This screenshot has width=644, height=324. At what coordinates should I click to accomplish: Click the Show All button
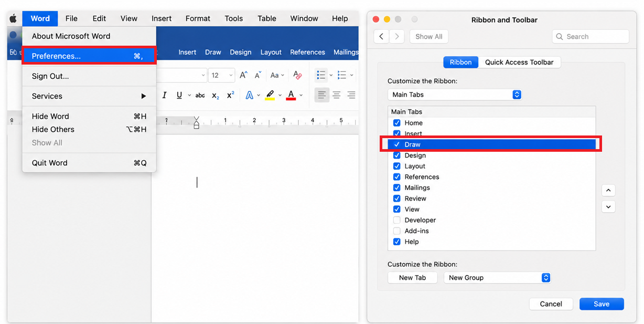tap(429, 36)
